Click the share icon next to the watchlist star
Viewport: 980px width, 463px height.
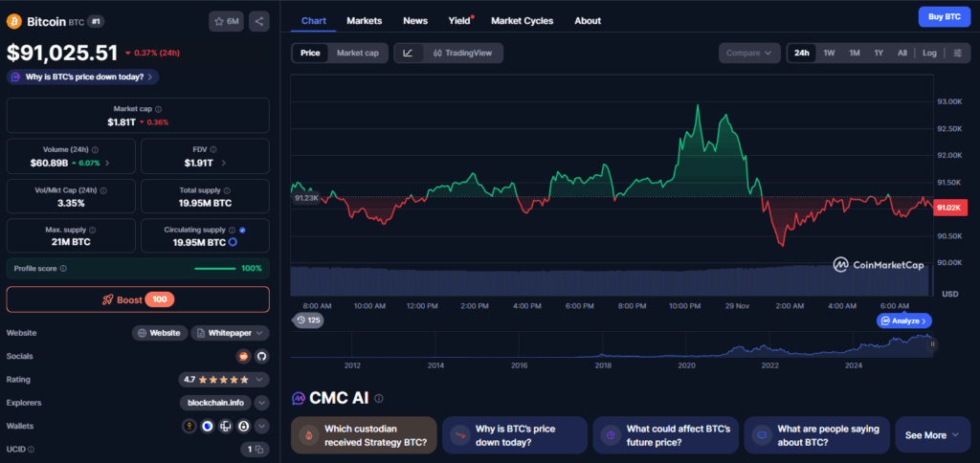[x=258, y=20]
